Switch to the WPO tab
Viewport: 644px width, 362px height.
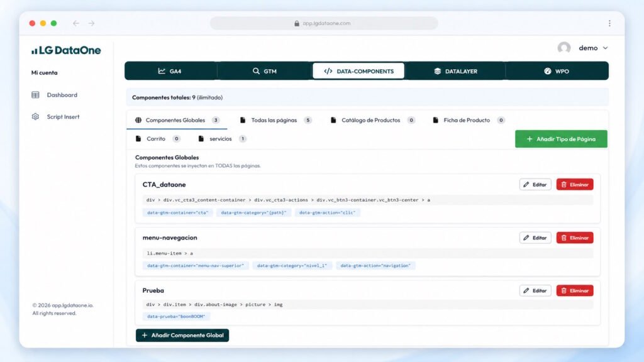click(x=557, y=71)
